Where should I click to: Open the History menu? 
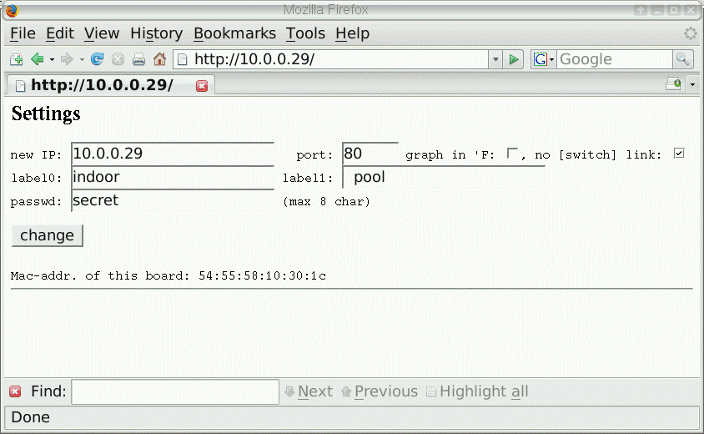coord(156,34)
